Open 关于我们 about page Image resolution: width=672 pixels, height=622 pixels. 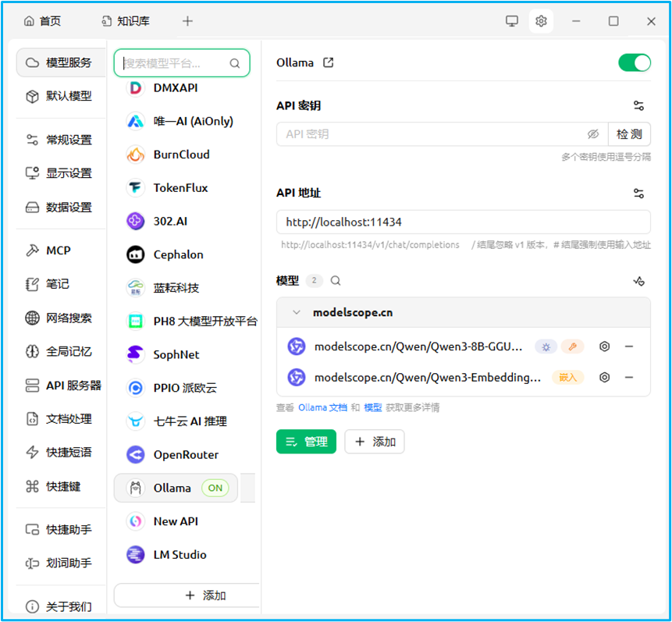tap(61, 606)
